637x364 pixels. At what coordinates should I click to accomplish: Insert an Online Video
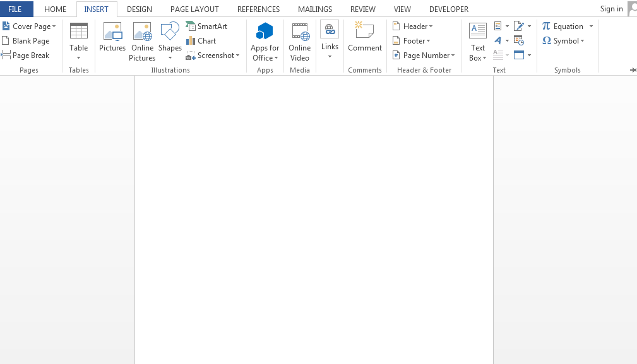point(299,40)
